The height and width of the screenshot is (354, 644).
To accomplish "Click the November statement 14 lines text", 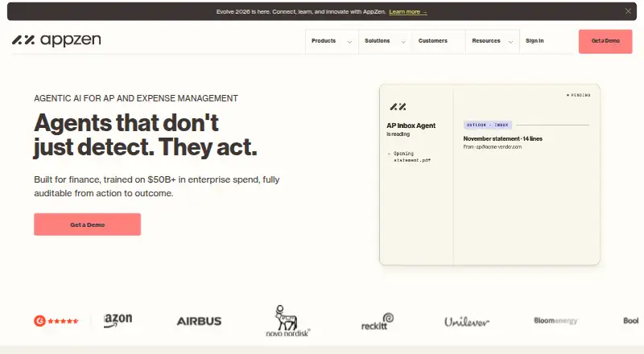I will pyautogui.click(x=502, y=139).
